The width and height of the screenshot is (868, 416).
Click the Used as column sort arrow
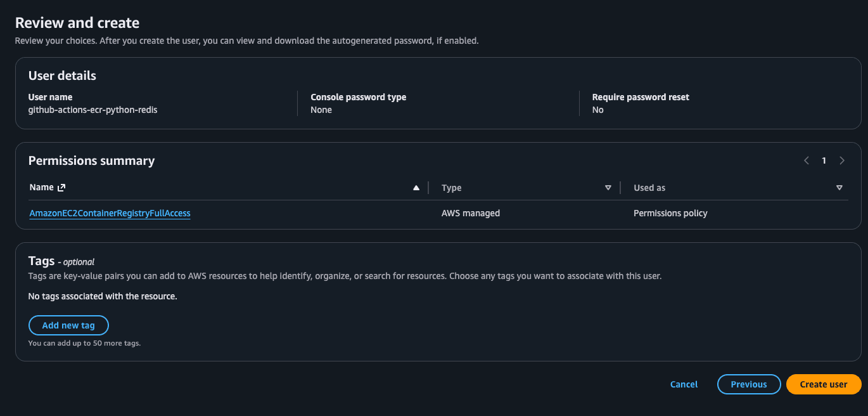(x=839, y=188)
